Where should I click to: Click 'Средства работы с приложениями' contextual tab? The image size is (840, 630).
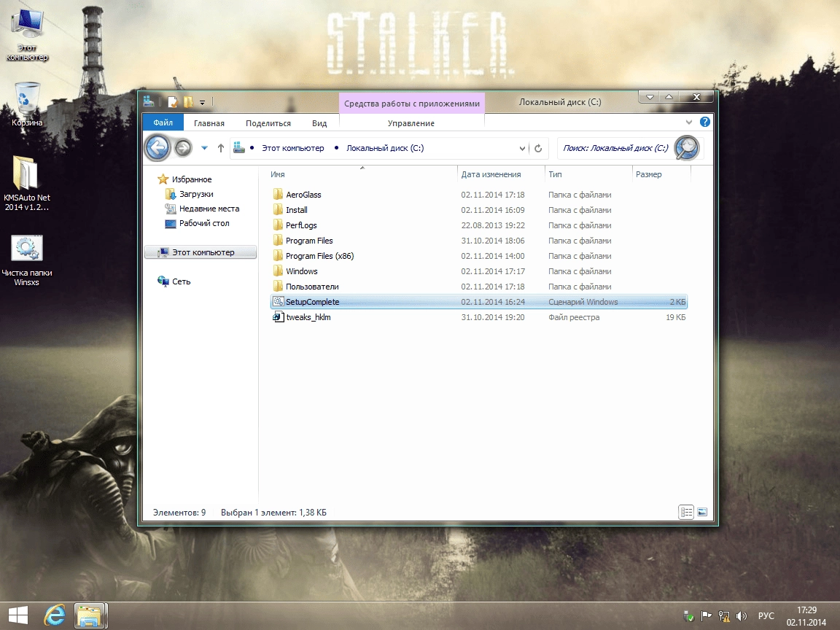[411, 104]
